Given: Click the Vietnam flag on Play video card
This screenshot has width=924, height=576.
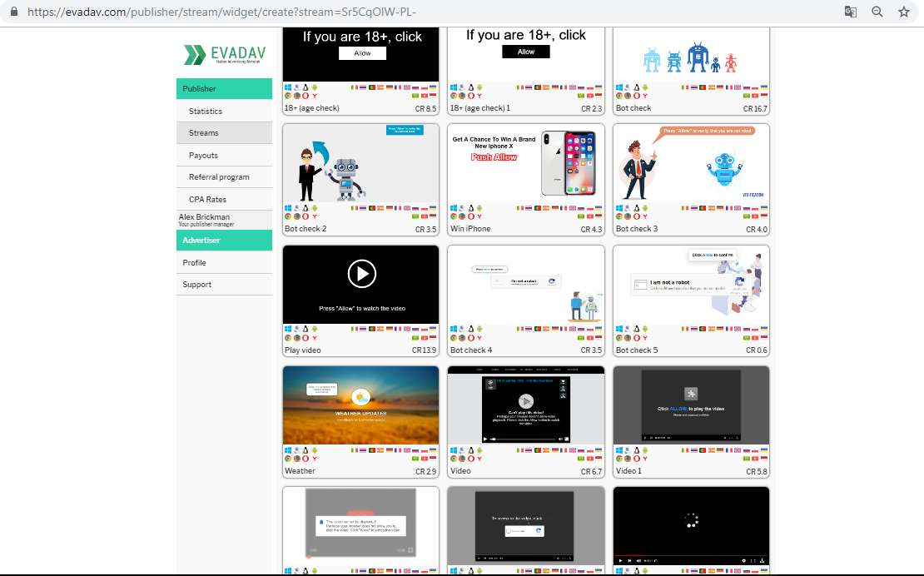Looking at the screenshot, I should (x=425, y=337).
